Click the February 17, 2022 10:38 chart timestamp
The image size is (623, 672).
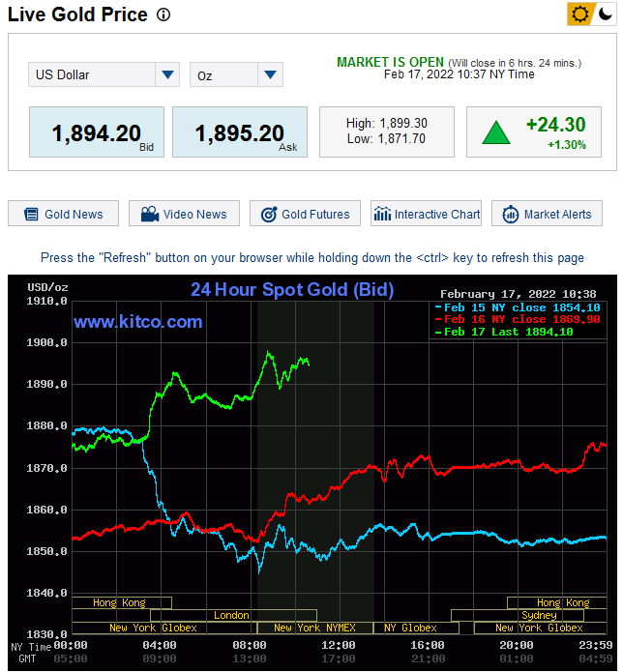(x=518, y=294)
